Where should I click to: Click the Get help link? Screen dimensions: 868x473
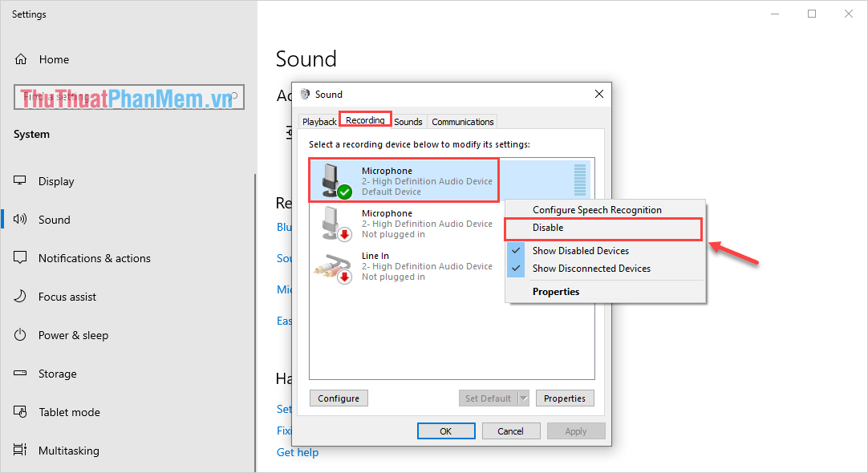coord(298,452)
